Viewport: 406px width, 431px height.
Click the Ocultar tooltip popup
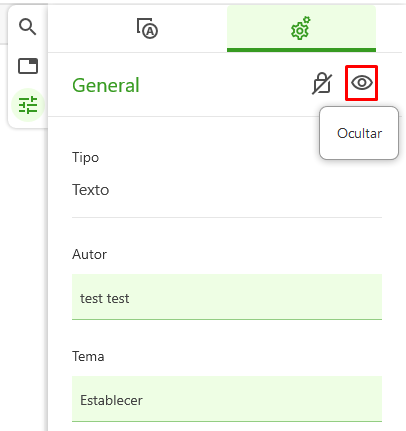click(359, 133)
